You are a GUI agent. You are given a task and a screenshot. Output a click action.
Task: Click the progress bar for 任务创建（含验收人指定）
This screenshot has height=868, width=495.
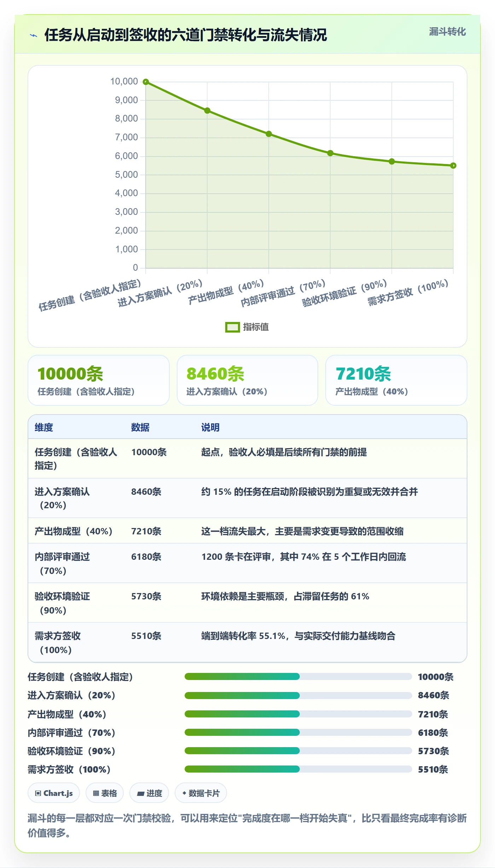pos(298,676)
